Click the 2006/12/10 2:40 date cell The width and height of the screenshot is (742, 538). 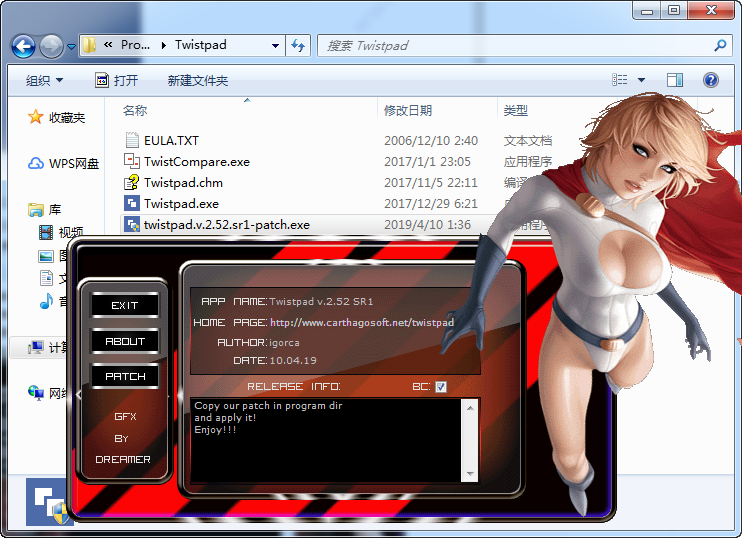click(x=431, y=141)
